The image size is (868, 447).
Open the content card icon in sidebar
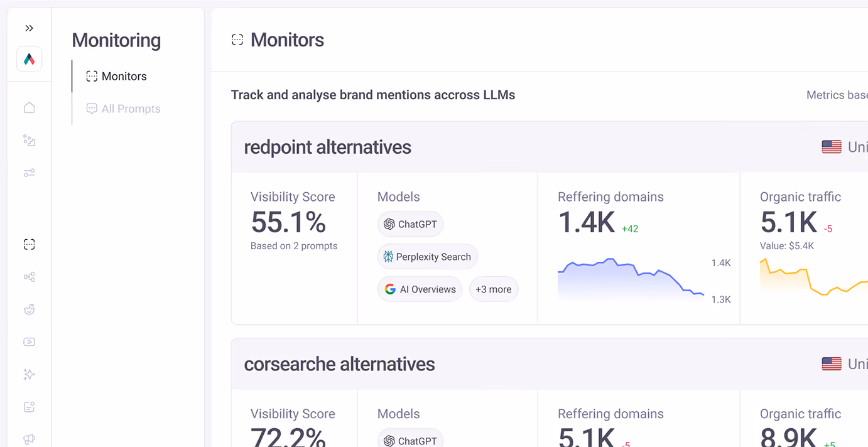[29, 407]
